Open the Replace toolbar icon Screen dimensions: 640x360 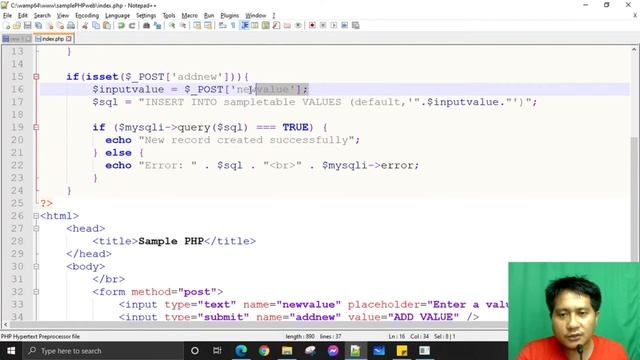pos(157,25)
